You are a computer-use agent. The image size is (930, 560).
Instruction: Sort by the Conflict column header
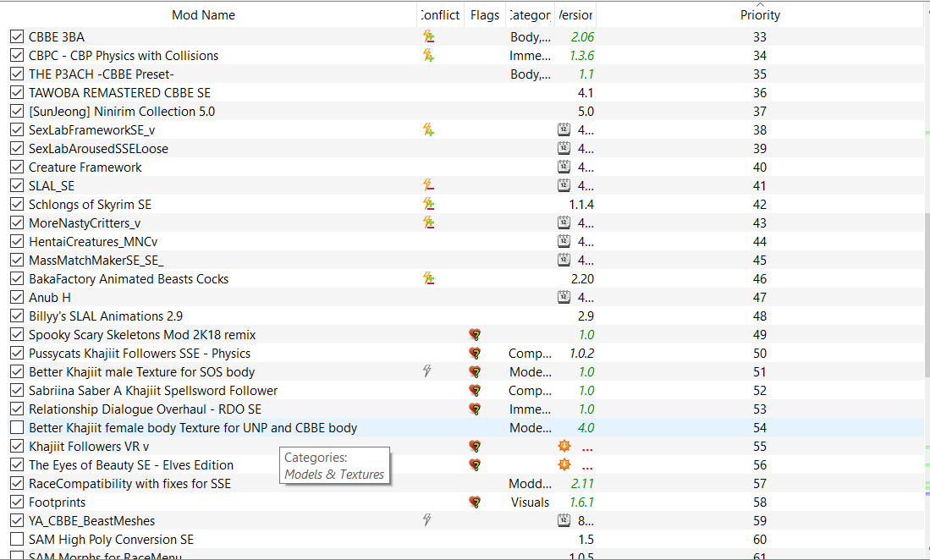coord(440,15)
